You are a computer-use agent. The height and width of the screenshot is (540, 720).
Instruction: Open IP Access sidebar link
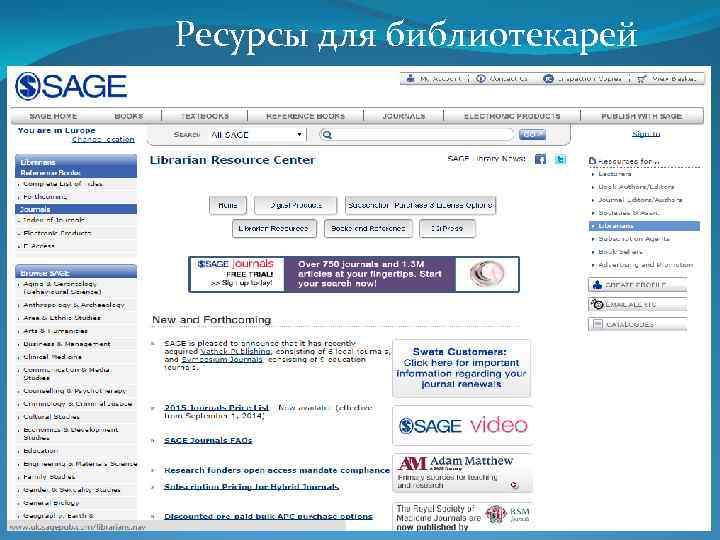coord(39,246)
